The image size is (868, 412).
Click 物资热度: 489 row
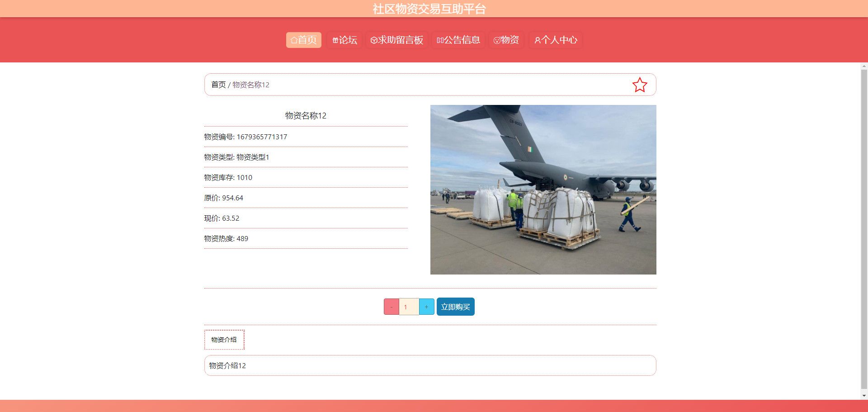click(x=306, y=238)
